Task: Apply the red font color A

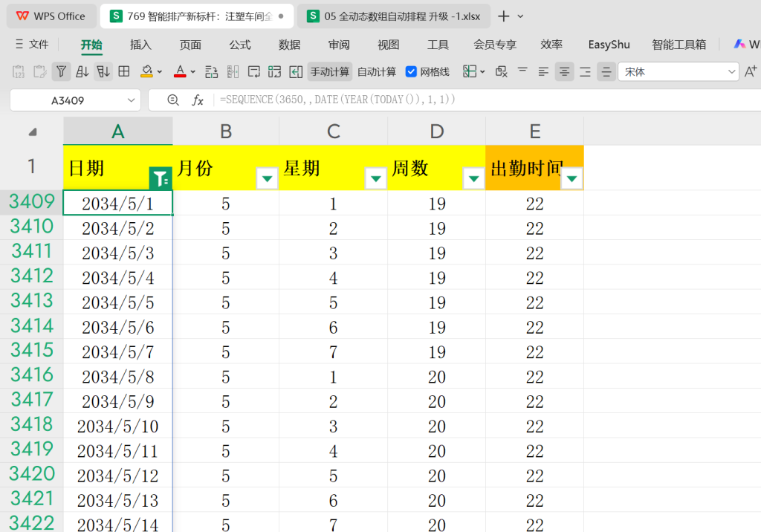Action: pos(180,72)
